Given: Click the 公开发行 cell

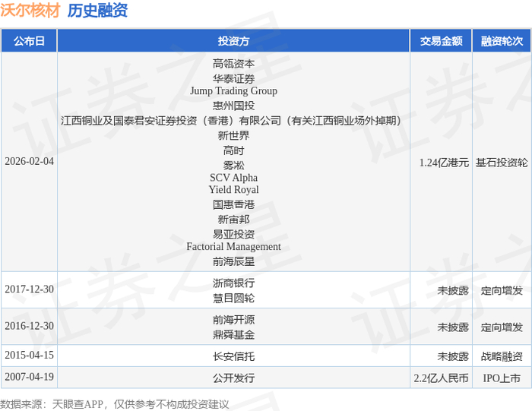Looking at the screenshot, I should (233, 378).
